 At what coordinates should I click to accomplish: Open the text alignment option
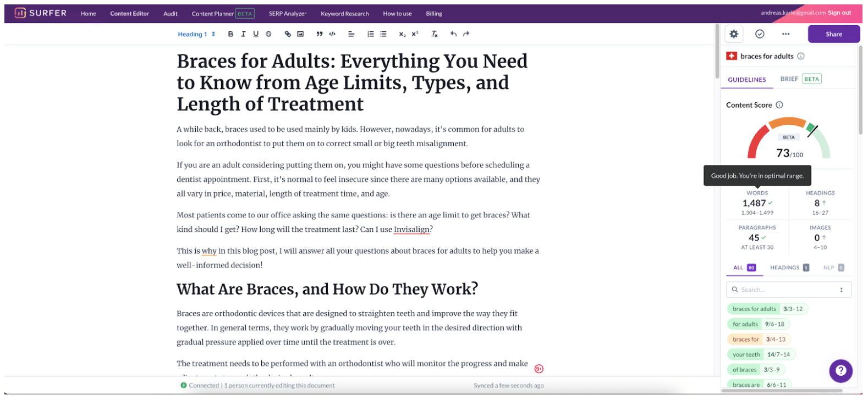[x=351, y=34]
